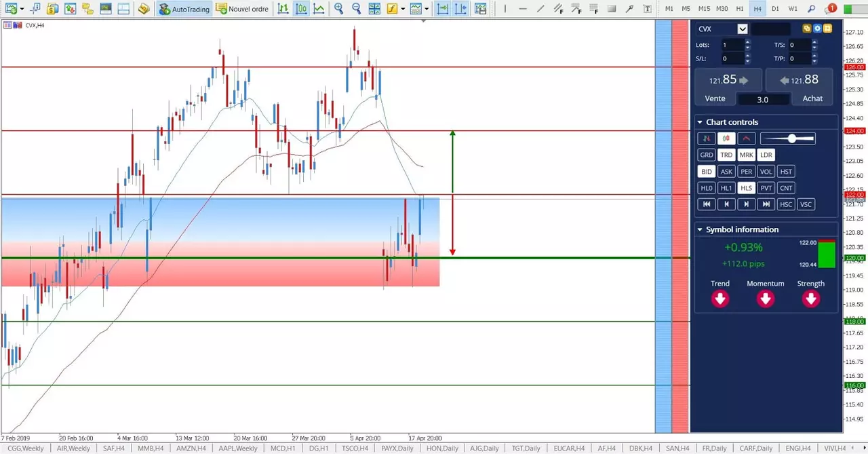Click the Lots input field
This screenshot has width=868, height=454.
click(732, 45)
